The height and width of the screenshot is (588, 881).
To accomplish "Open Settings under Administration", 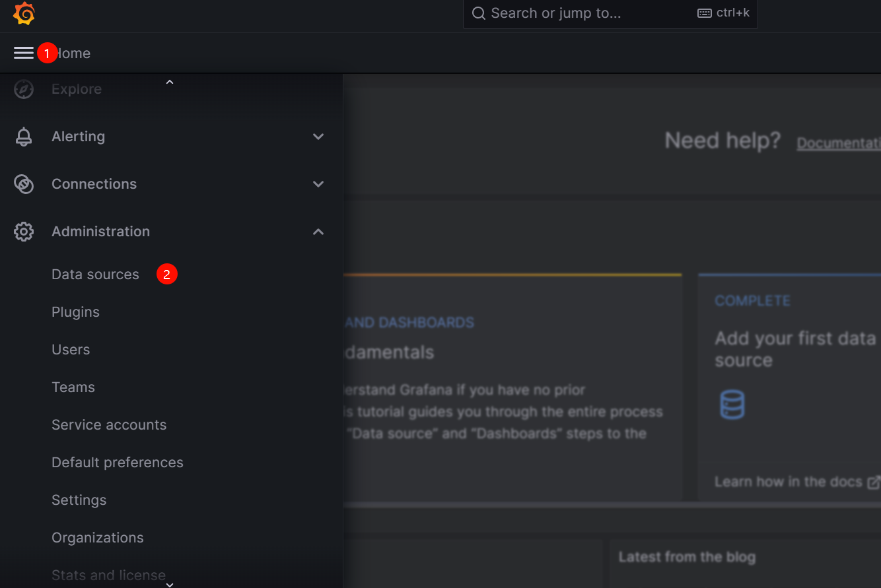I will (79, 500).
